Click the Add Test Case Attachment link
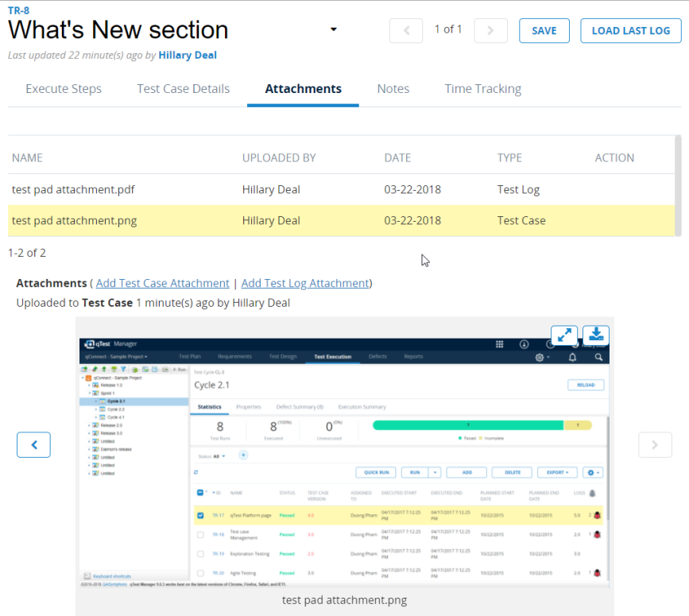The height and width of the screenshot is (616, 689). click(x=162, y=283)
